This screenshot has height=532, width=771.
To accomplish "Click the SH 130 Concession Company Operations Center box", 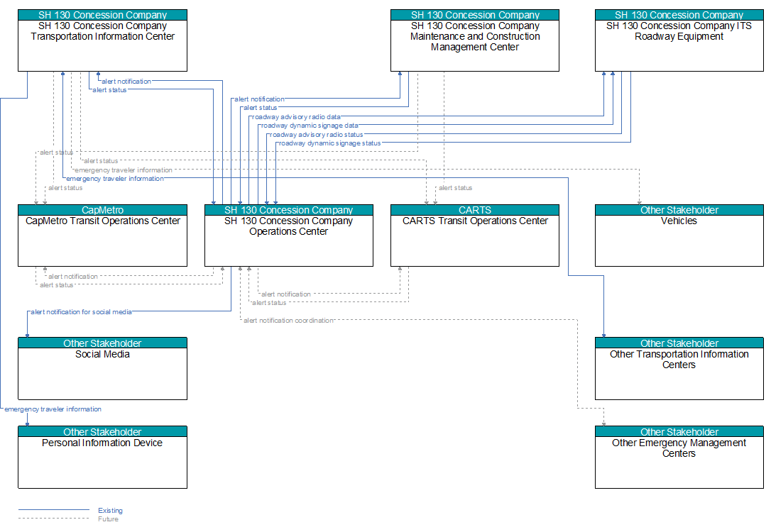I will tap(289, 235).
